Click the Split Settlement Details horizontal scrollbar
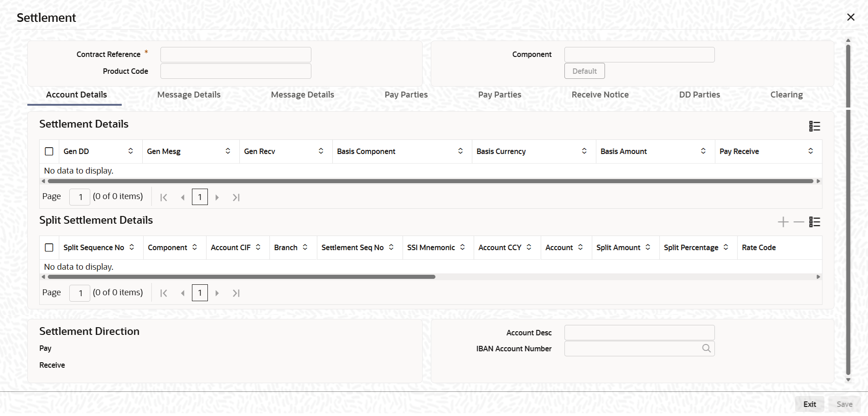 241,277
